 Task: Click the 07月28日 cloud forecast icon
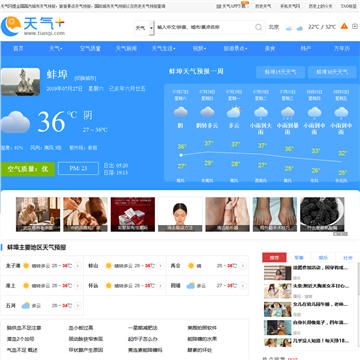pos(207,112)
